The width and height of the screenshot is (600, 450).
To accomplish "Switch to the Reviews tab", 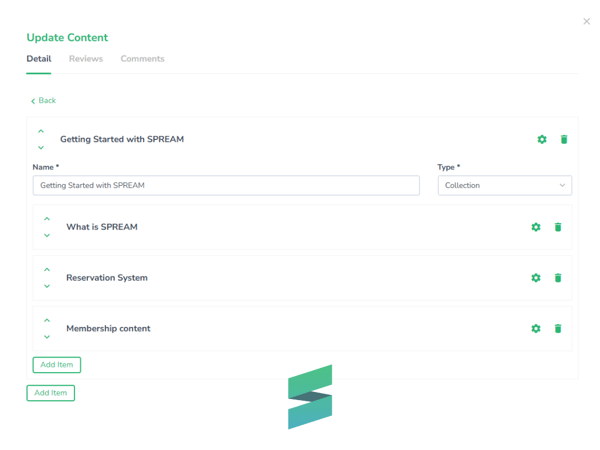I will (86, 59).
